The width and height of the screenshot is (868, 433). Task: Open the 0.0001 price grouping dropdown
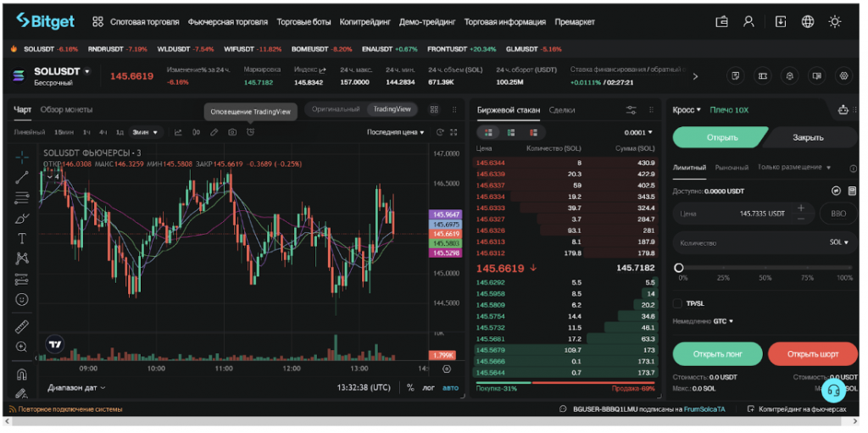click(638, 132)
